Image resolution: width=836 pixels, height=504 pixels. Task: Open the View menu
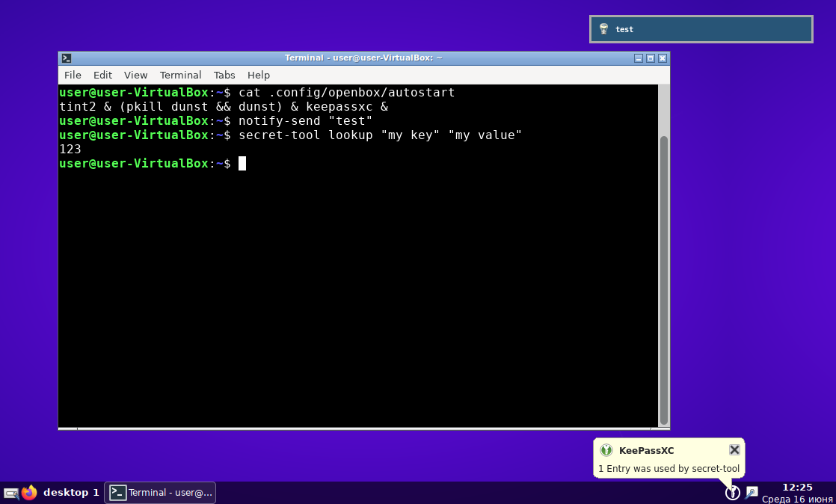tap(135, 75)
